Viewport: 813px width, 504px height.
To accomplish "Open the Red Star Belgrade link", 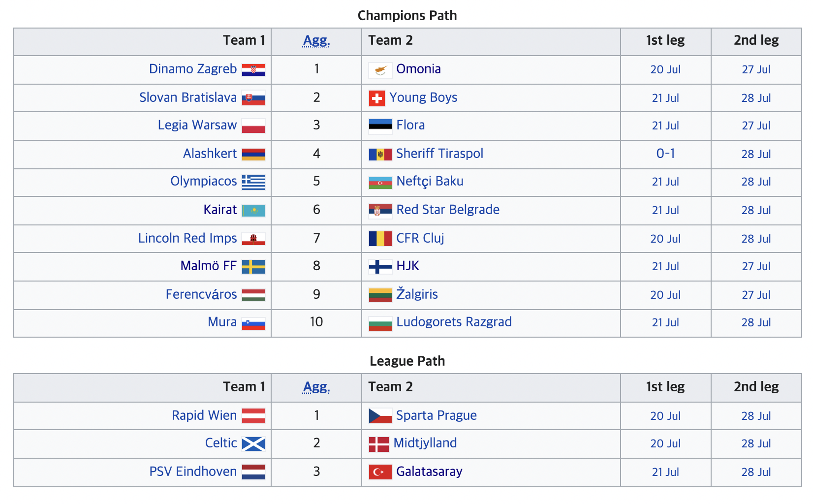I will click(x=448, y=210).
